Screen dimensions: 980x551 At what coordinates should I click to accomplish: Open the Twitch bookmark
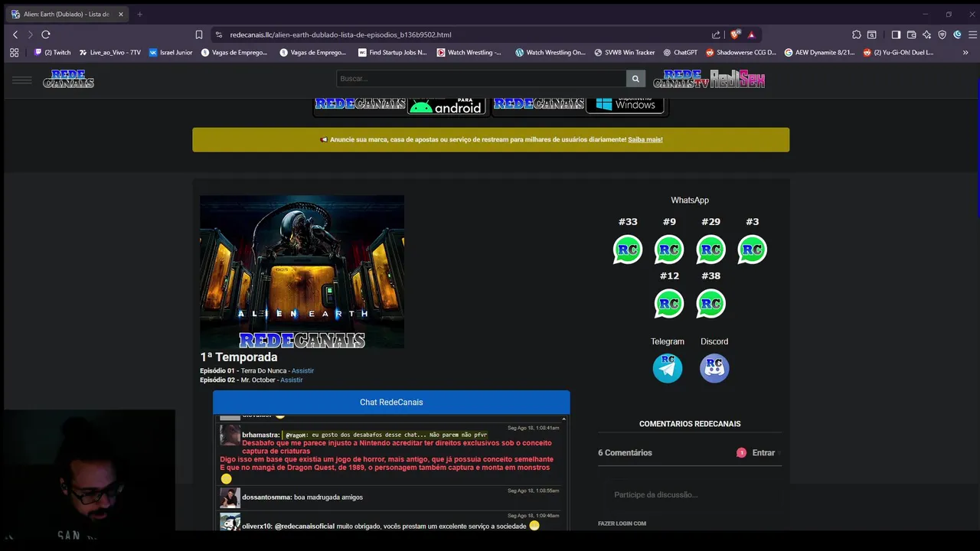click(53, 53)
